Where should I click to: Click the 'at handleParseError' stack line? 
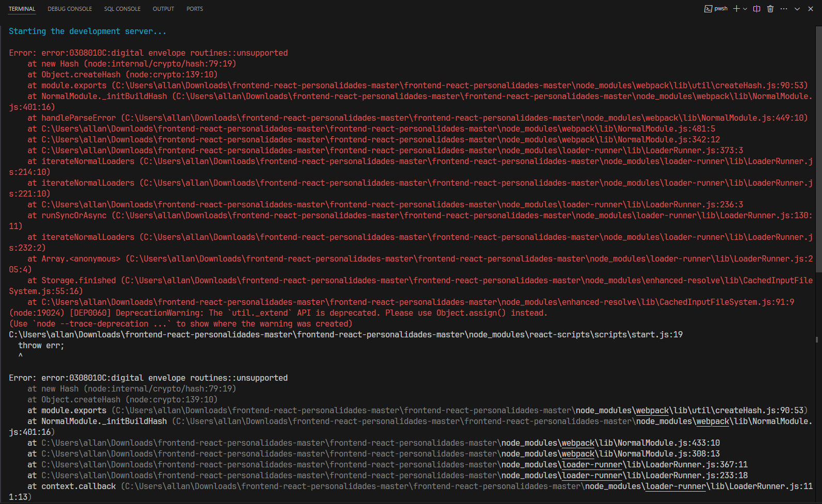click(418, 118)
